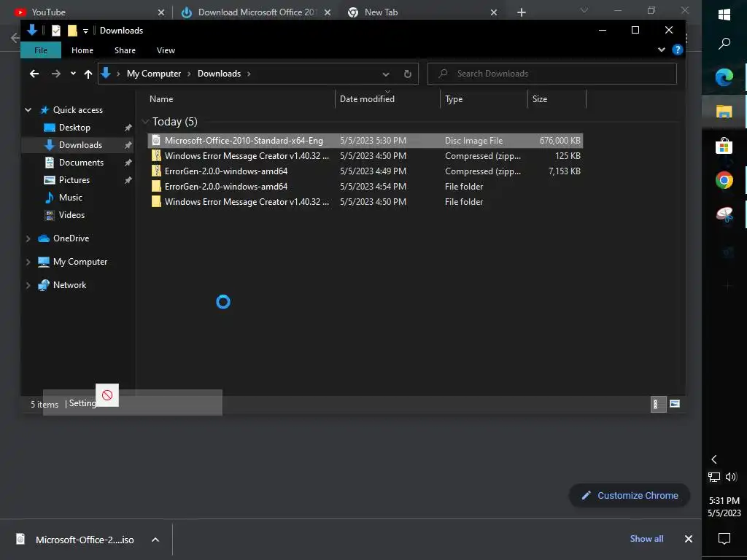The image size is (747, 560).
Task: Expand the ribbon with chevron
Action: 661,50
